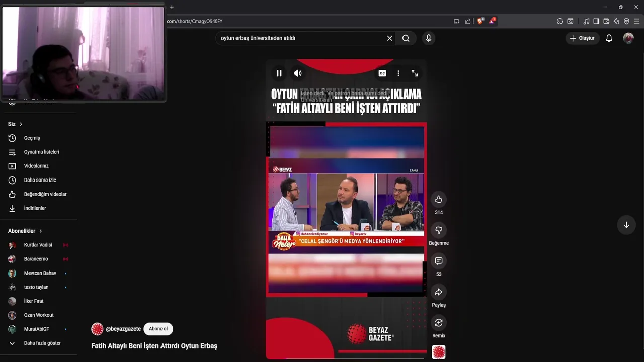This screenshot has height=362, width=644.
Task: Open @beyazgazete channel link
Action: 123,329
